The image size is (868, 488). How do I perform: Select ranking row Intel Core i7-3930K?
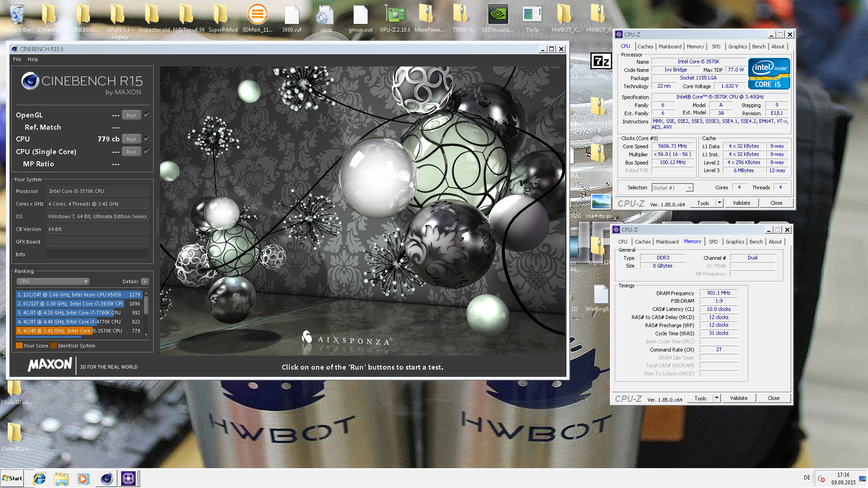point(79,304)
